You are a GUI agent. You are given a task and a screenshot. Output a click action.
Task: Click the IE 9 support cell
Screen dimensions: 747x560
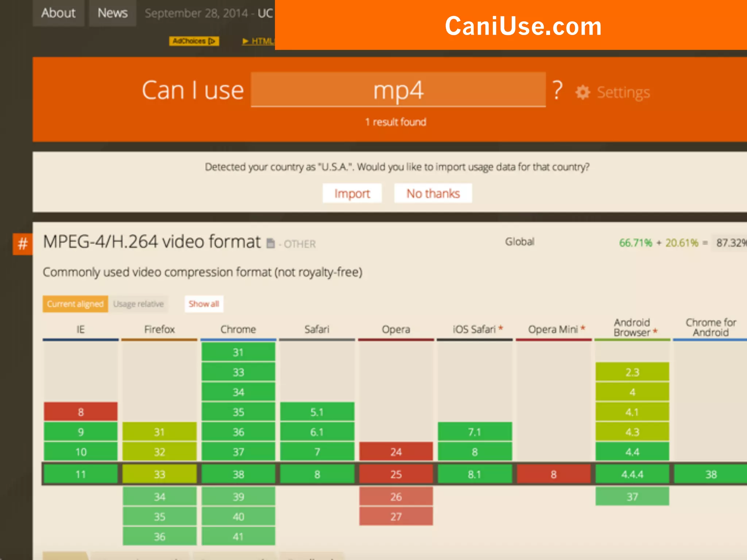coord(81,432)
